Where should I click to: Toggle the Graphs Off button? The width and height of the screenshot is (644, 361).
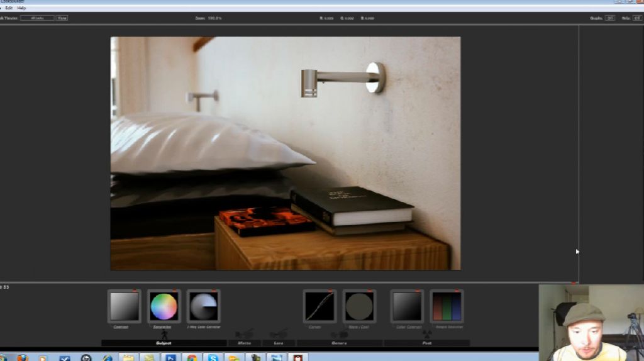click(x=610, y=18)
